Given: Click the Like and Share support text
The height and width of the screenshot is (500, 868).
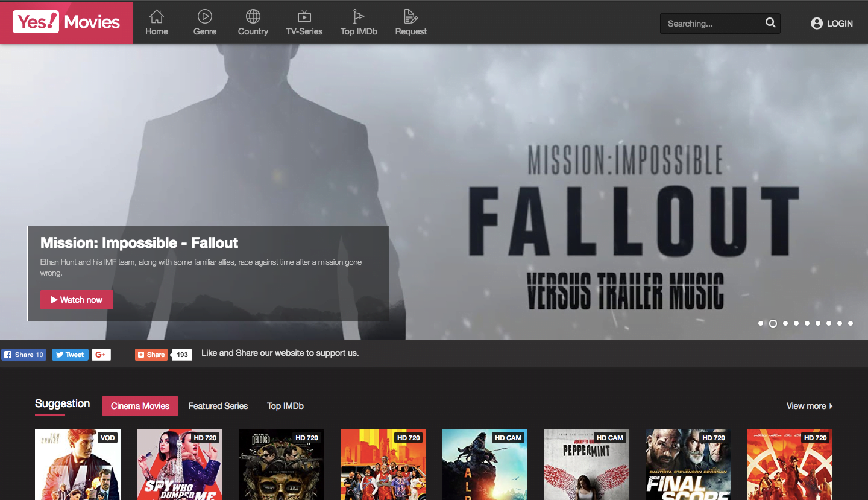Looking at the screenshot, I should click(280, 353).
